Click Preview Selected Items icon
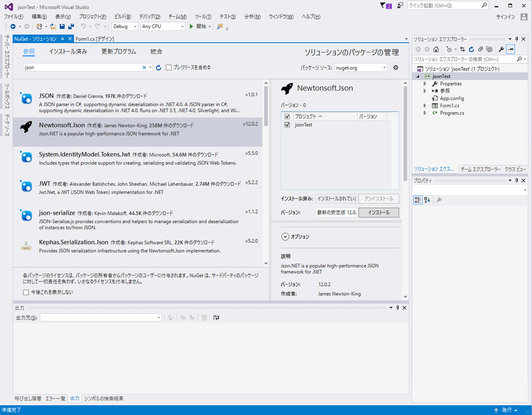 coord(511,49)
